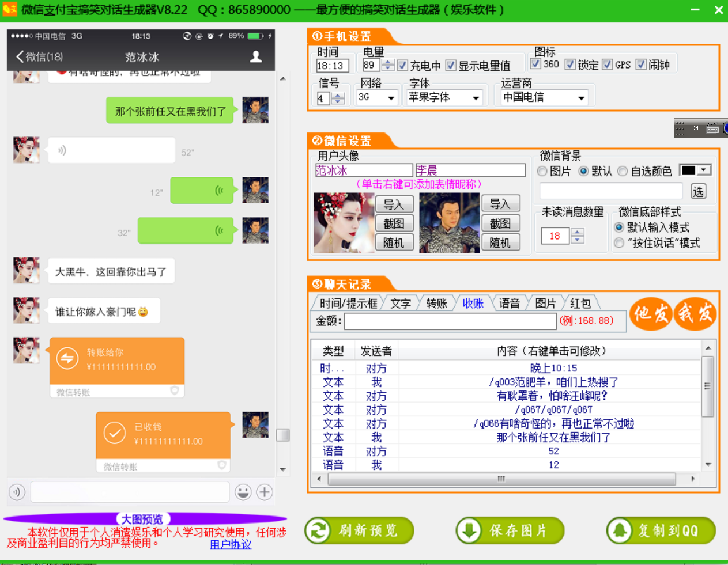Tap the plus icon in chat bar
The image size is (728, 565).
pos(265,492)
